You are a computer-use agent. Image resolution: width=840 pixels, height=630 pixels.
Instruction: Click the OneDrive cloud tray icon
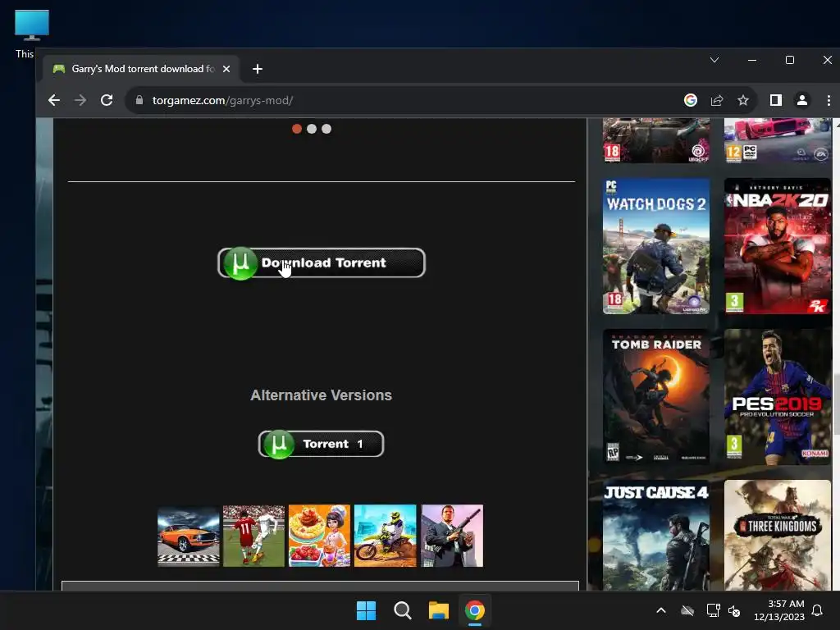687,610
